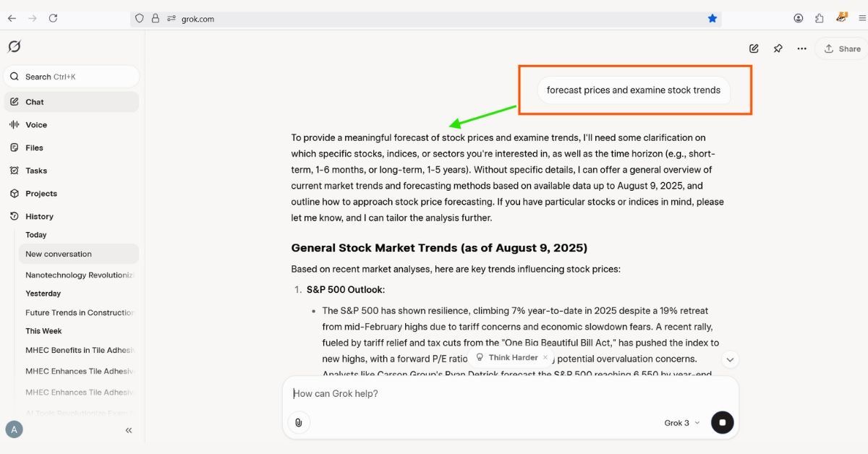Viewport: 868px width, 454px height.
Task: Dismiss the Think Harder suggestion chip
Action: point(545,357)
